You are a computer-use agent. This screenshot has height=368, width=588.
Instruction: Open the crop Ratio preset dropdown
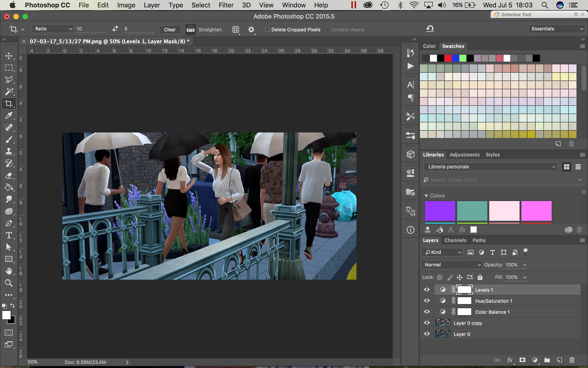pyautogui.click(x=53, y=29)
